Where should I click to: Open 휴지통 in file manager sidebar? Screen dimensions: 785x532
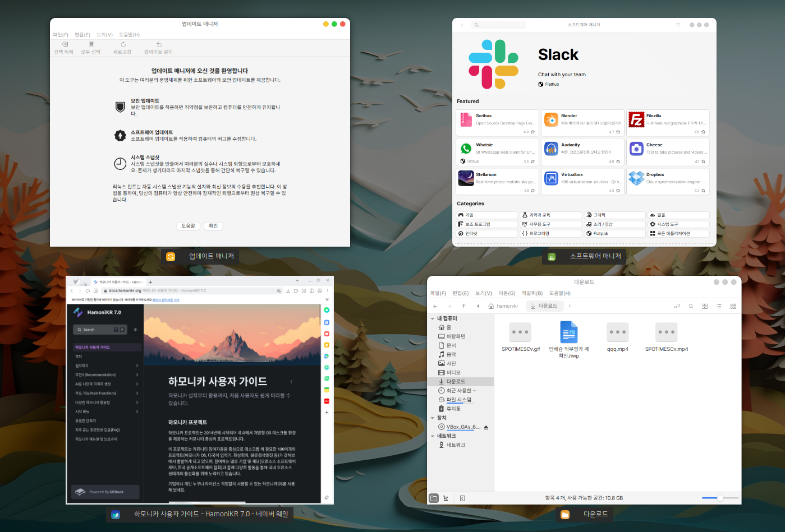click(x=453, y=409)
